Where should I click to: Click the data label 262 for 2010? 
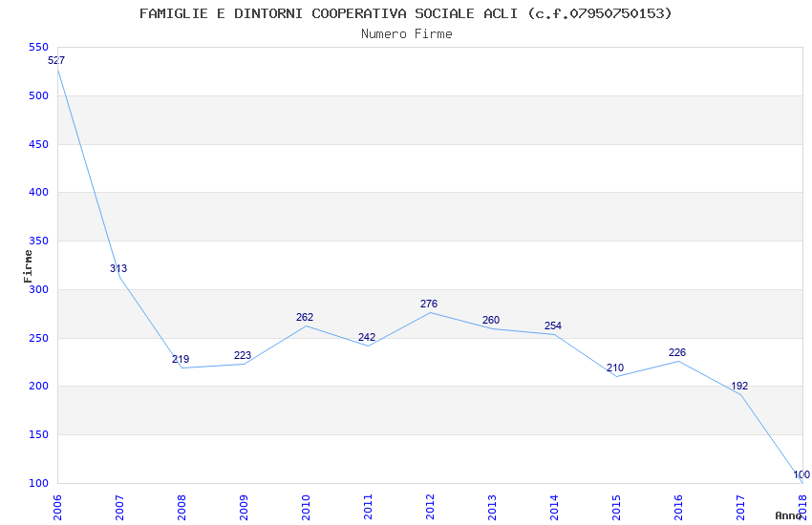pos(305,317)
